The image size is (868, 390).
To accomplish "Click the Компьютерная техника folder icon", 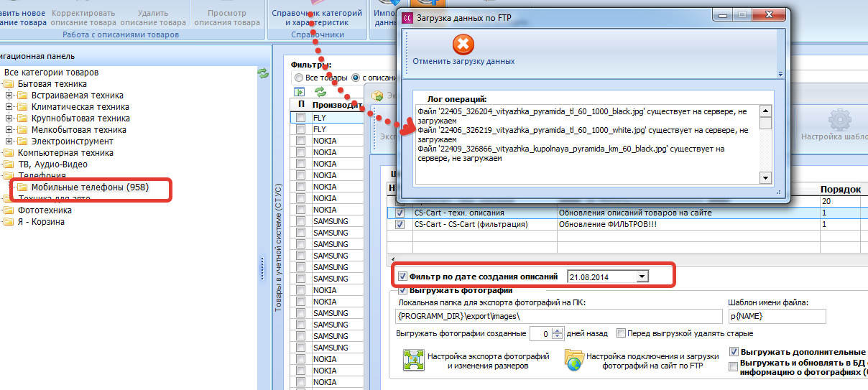I will (9, 153).
